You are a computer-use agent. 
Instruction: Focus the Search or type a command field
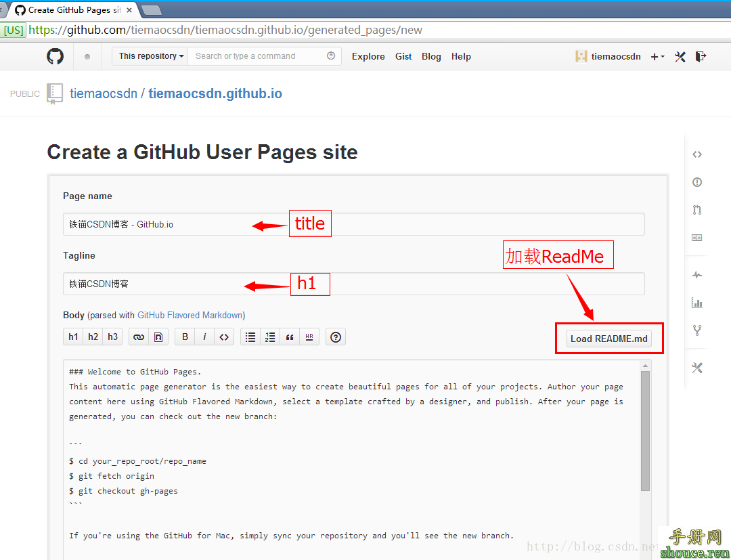265,56
